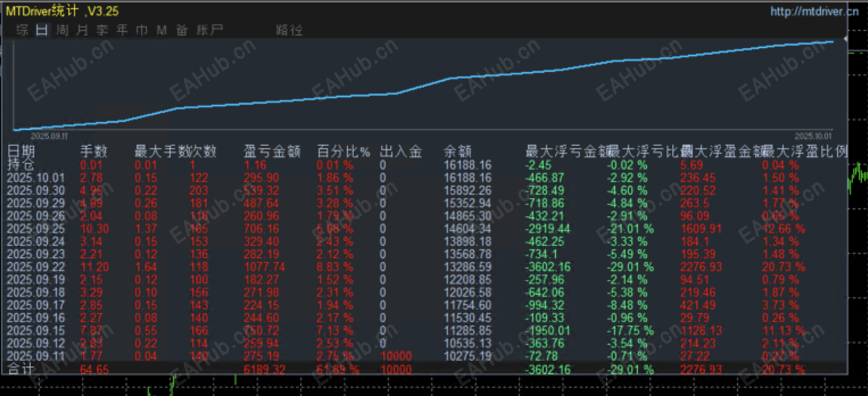Select the 2025.09.19 date row
The height and width of the screenshot is (396, 868).
point(35,279)
